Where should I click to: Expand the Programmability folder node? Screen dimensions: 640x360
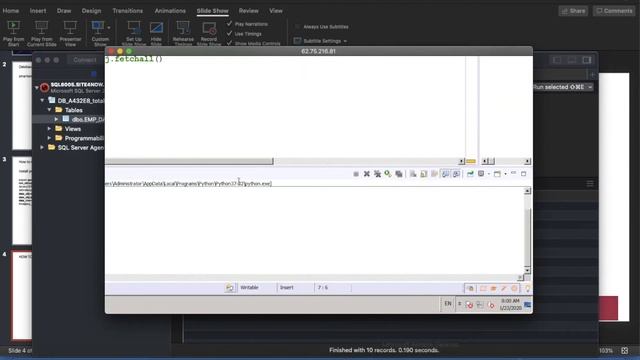click(49, 138)
